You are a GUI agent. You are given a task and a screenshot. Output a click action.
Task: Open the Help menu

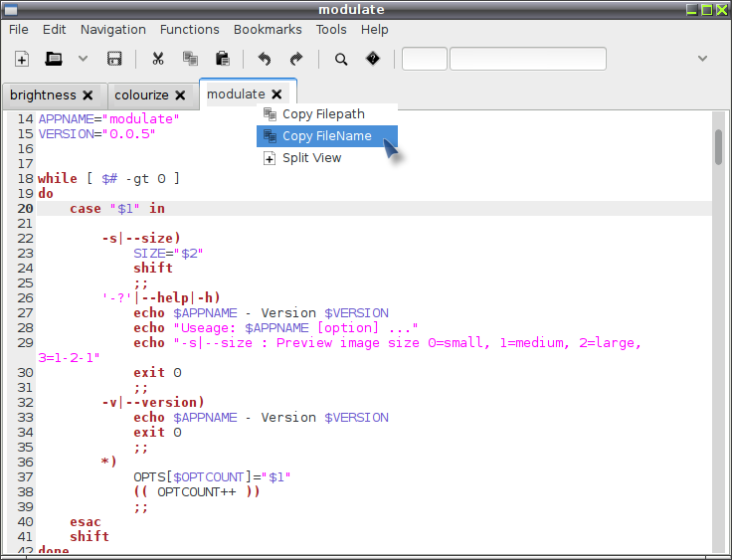click(x=374, y=30)
